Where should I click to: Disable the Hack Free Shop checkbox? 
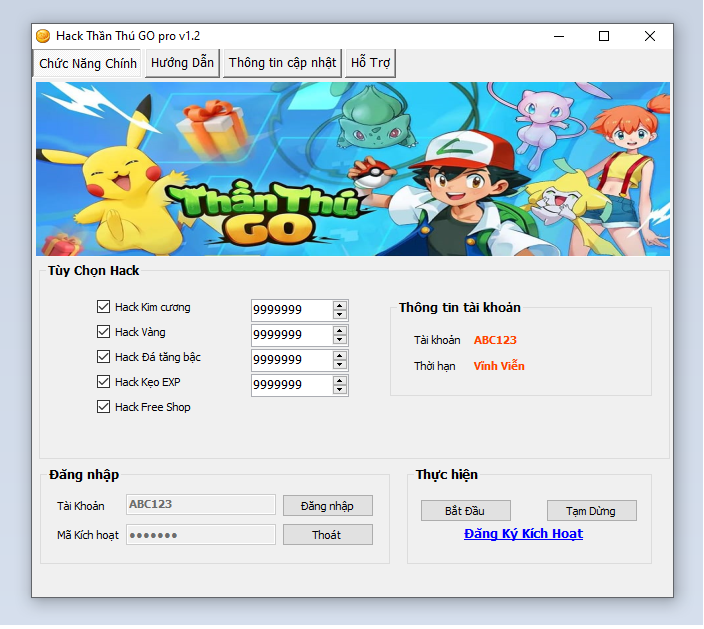[x=103, y=407]
